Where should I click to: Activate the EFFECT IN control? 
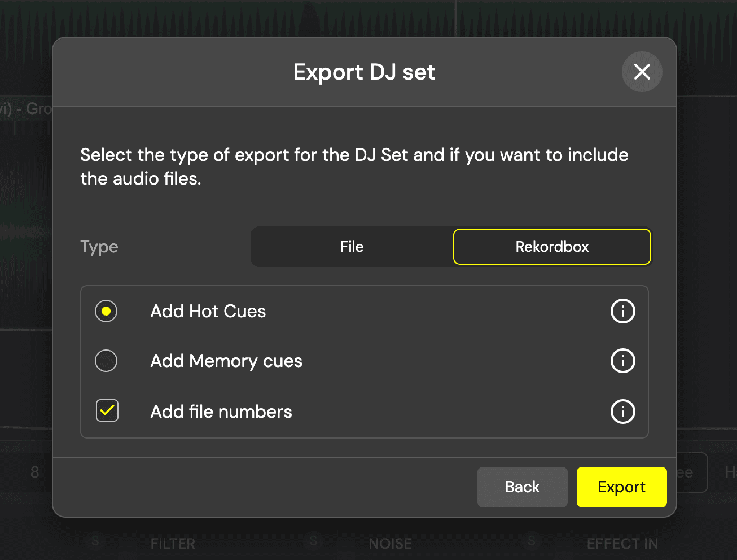pos(622,544)
